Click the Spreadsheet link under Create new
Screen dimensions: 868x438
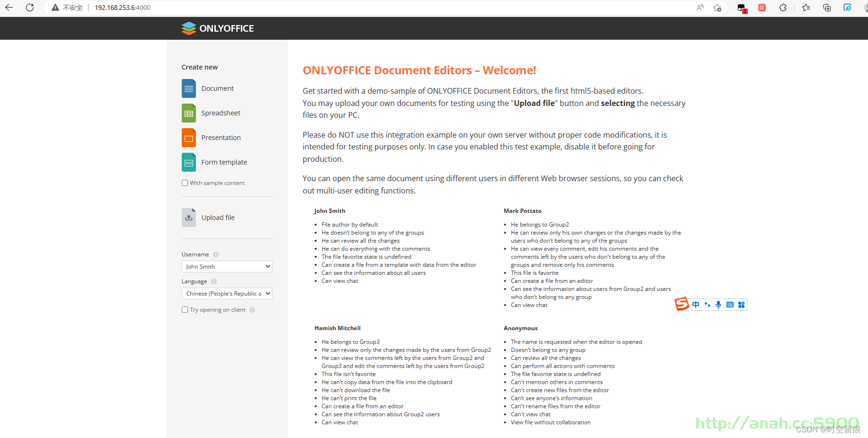click(x=221, y=113)
